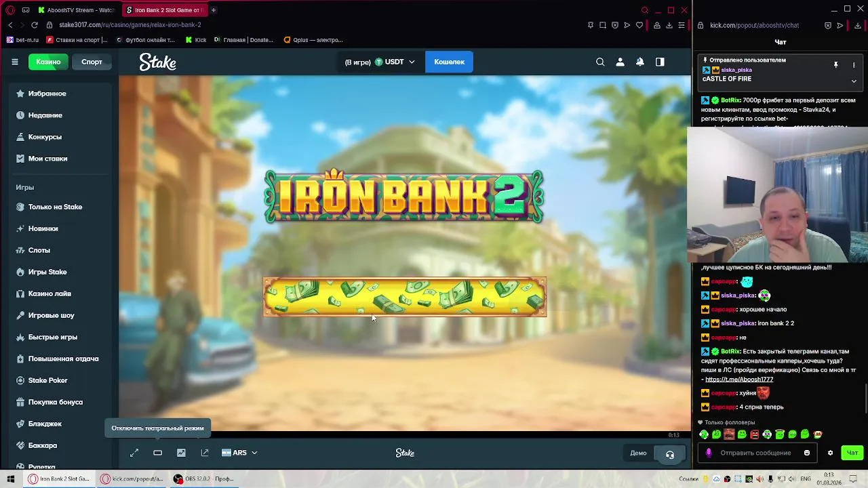Switch to Демо mode toggle

click(x=638, y=453)
